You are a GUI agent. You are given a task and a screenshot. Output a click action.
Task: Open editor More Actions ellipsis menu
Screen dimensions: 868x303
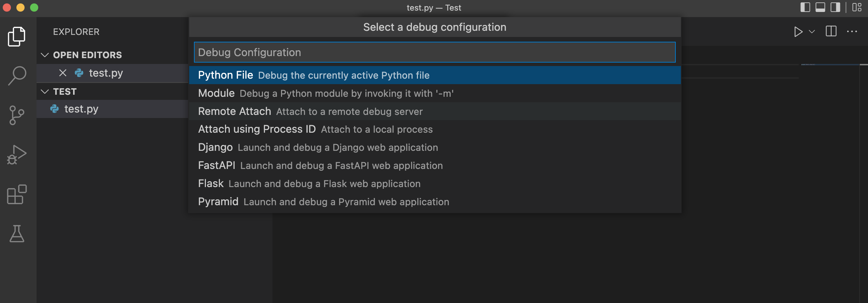852,32
